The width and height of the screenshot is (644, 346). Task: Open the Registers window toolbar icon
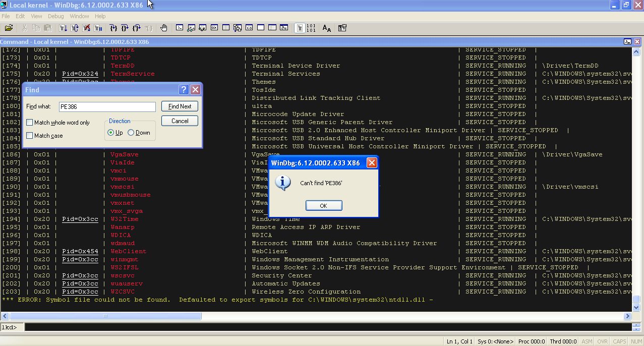coord(214,28)
